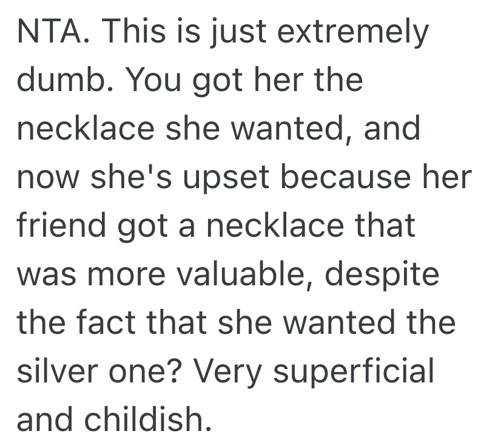
Task: Click the word "You" in the comment
Action: coord(145,81)
